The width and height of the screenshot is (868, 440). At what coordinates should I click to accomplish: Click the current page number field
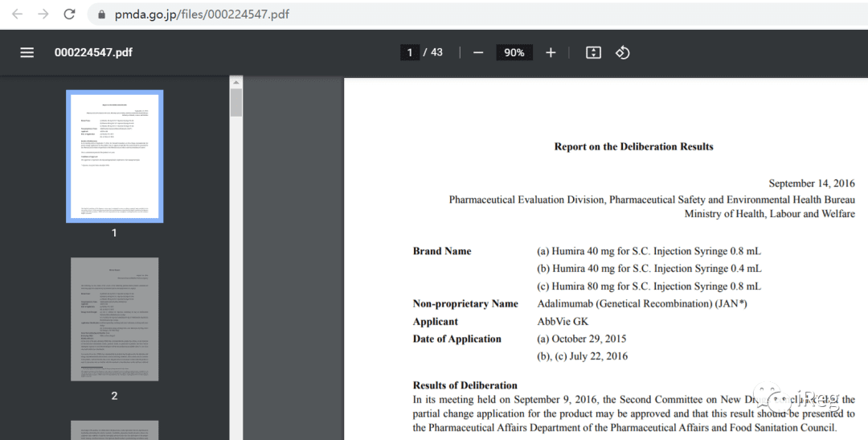410,52
